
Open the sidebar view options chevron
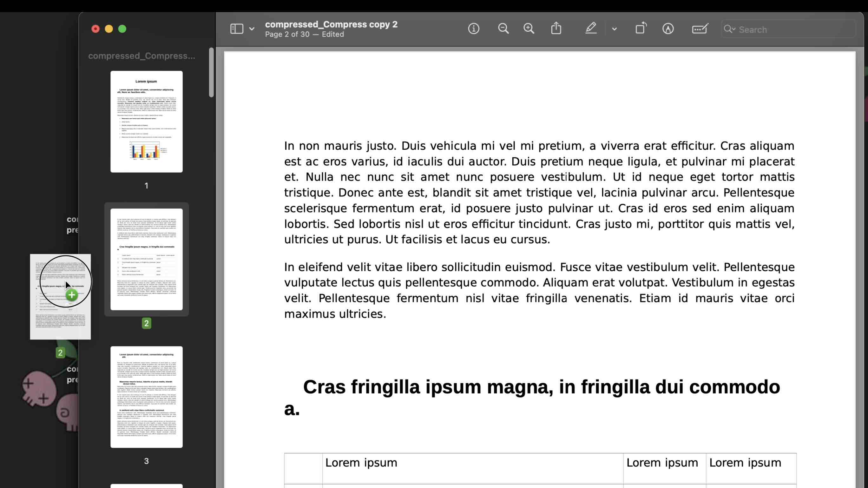point(251,29)
